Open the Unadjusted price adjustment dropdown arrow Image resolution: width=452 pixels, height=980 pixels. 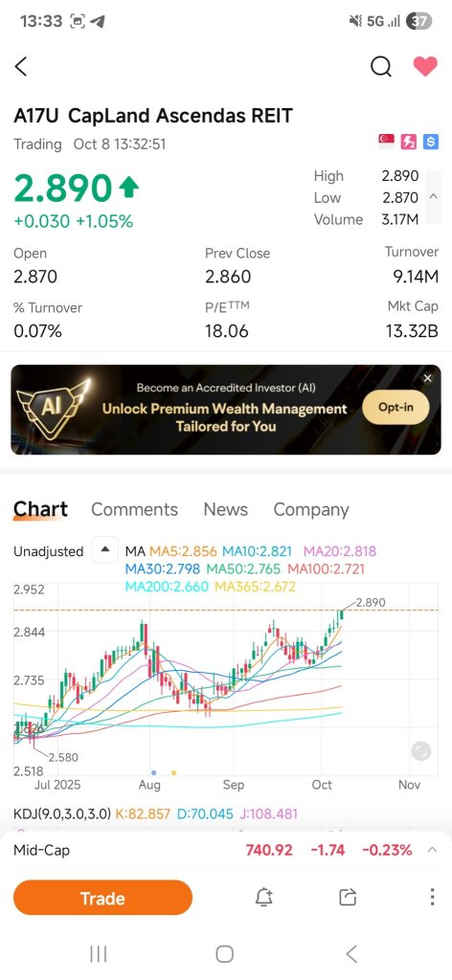105,550
